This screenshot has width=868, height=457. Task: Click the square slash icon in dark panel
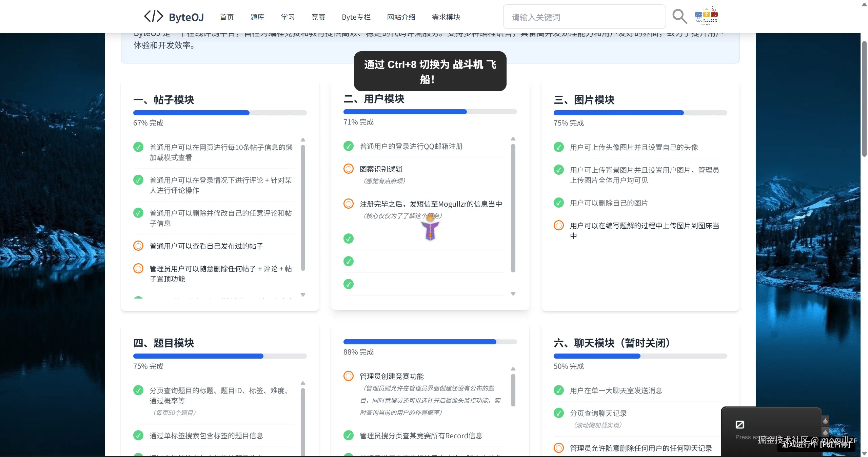739,424
